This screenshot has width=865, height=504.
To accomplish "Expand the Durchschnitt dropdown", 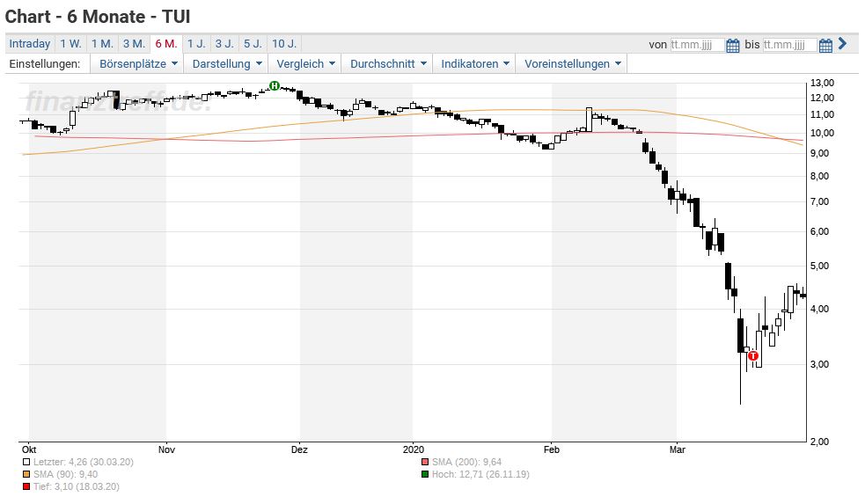I will [388, 64].
